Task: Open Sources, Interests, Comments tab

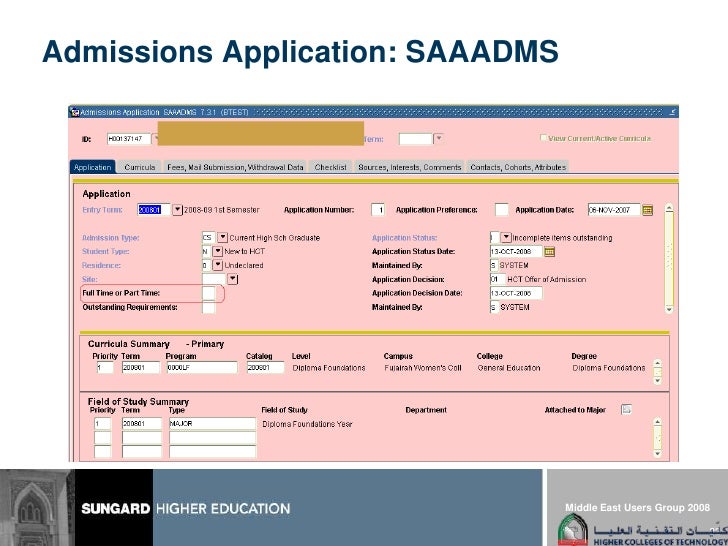Action: (x=410, y=167)
